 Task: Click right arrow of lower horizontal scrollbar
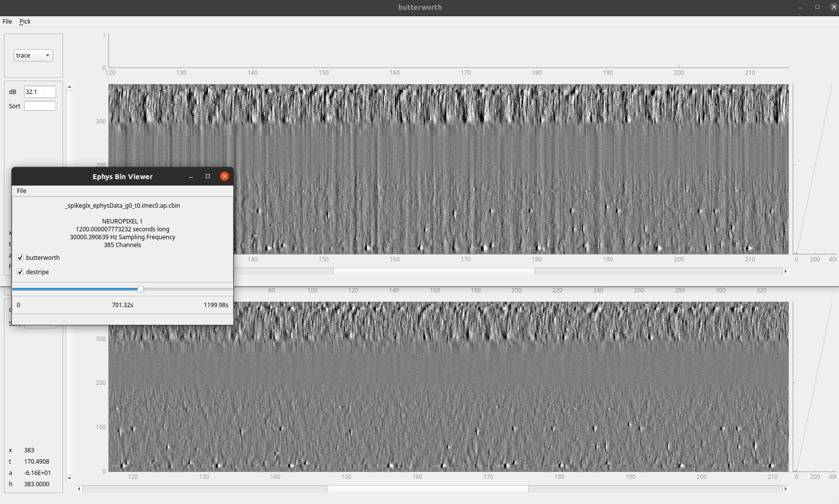pos(785,489)
